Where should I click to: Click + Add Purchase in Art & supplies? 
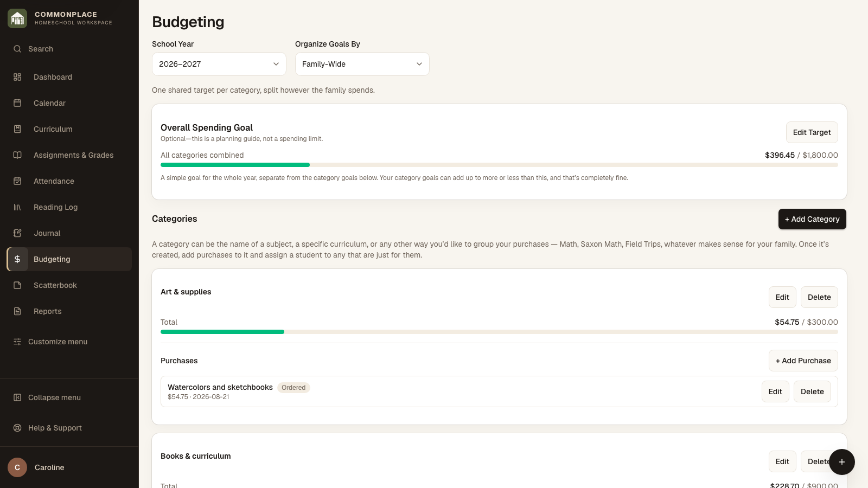click(803, 361)
